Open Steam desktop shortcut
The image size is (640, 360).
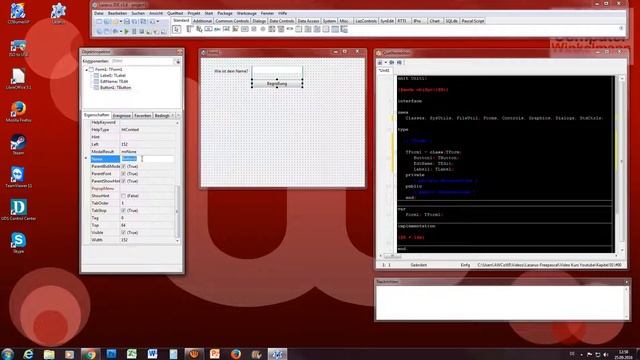[18, 144]
